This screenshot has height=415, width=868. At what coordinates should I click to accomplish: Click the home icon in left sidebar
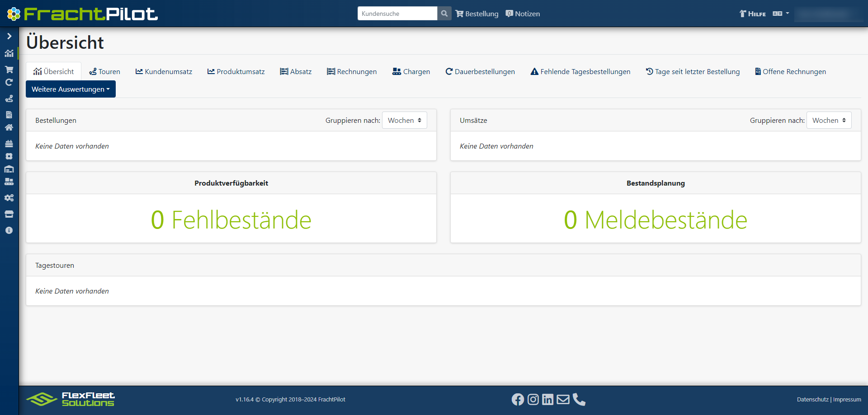pyautogui.click(x=9, y=127)
